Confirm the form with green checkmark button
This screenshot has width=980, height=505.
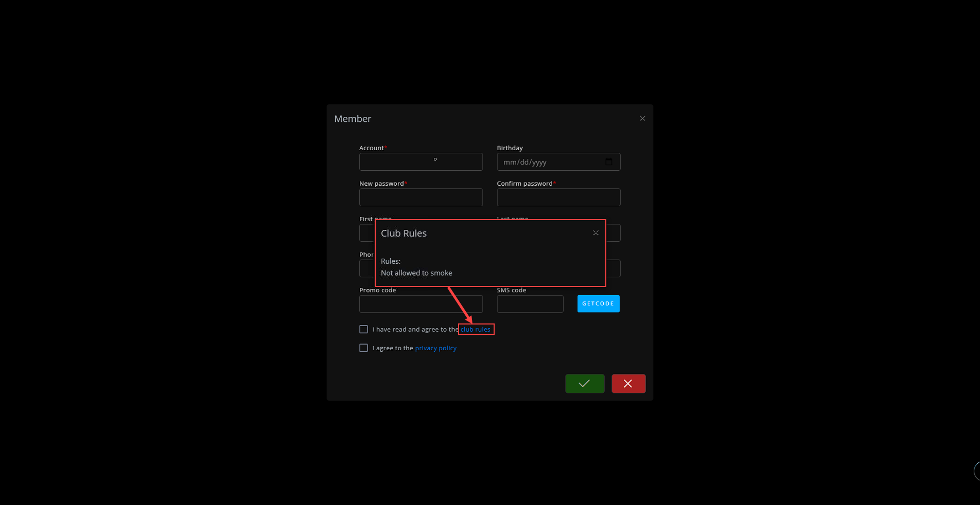585,384
